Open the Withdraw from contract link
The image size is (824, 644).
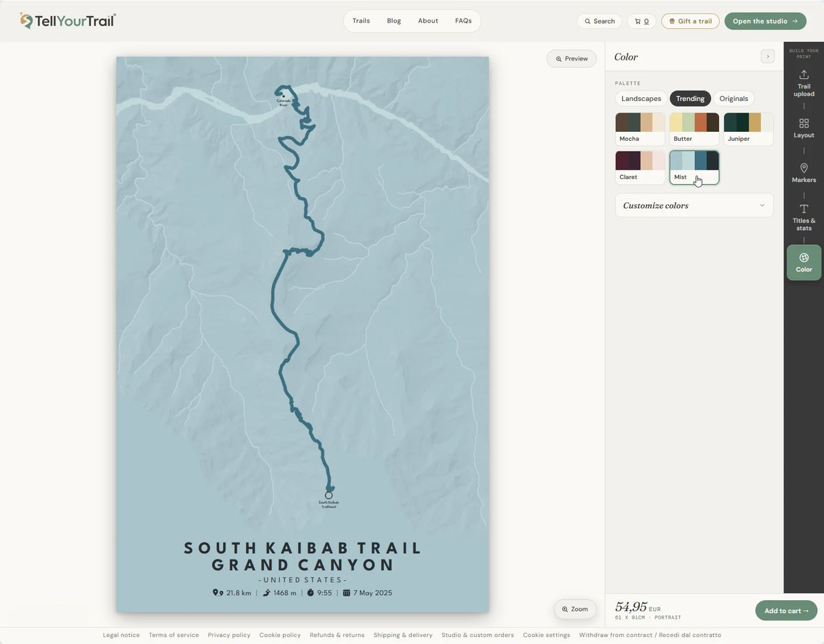[x=650, y=635]
